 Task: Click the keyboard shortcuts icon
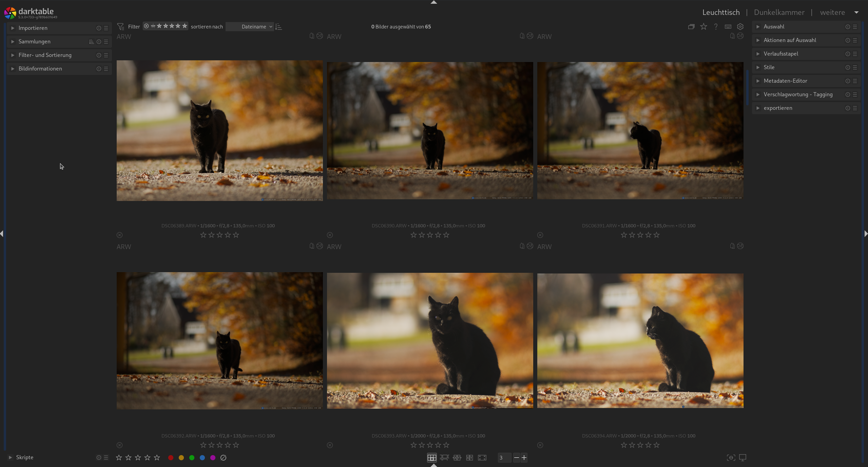point(728,26)
